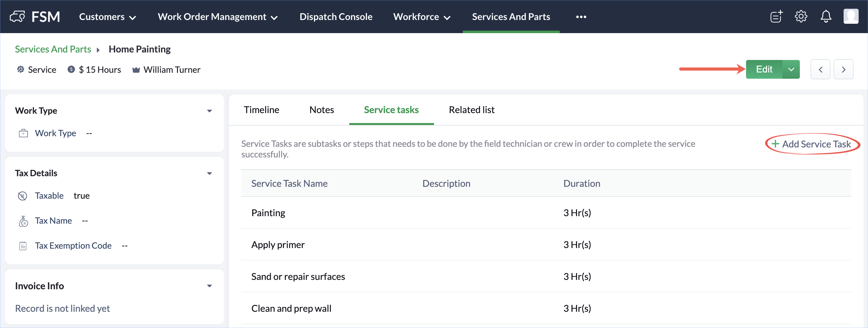The width and height of the screenshot is (868, 328).
Task: Click the FSM logo icon
Action: pyautogui.click(x=18, y=17)
